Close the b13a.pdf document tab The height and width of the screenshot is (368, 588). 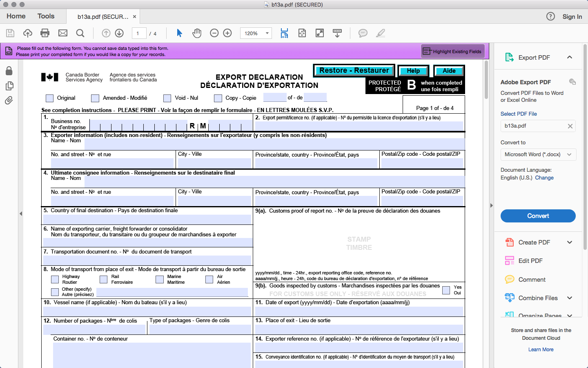(x=134, y=17)
